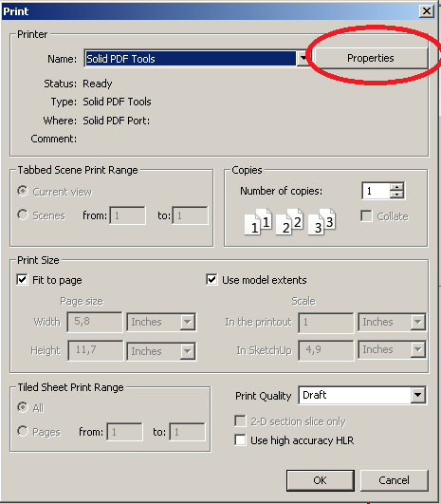Toggle the Collate checkbox
Viewport: 441px width, 504px height.
(366, 216)
